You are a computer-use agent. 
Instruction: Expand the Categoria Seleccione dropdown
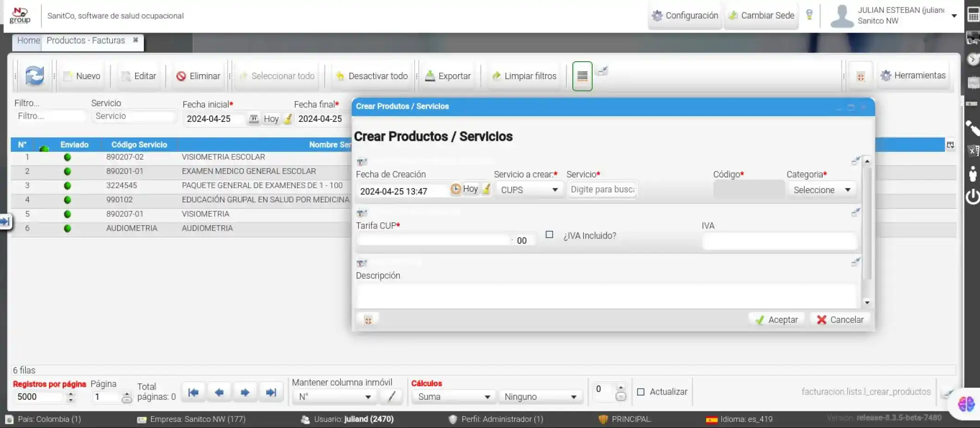[822, 190]
